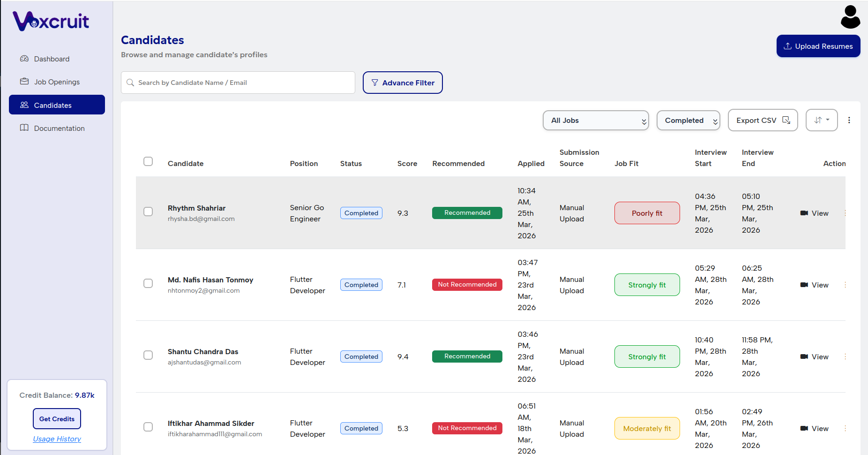Click View camera icon for Shantu Chandra Das
The width and height of the screenshot is (868, 455).
tap(804, 357)
